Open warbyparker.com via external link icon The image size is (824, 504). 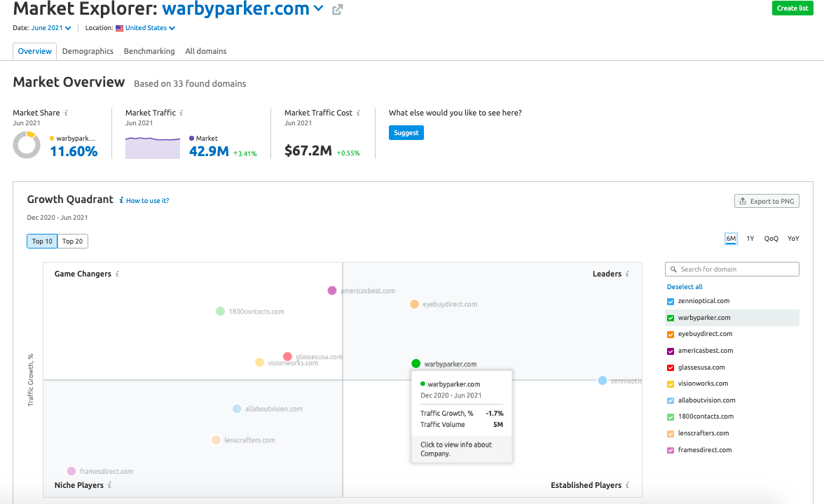[337, 9]
